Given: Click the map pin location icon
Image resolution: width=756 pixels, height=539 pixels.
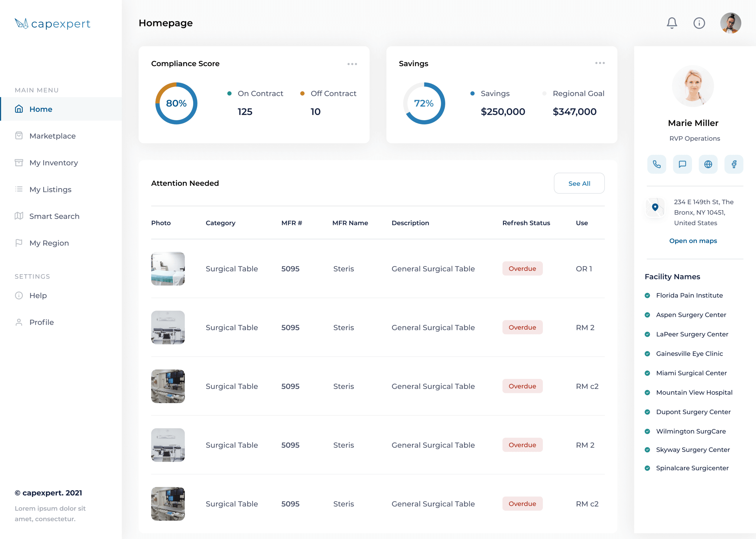Looking at the screenshot, I should pos(655,207).
